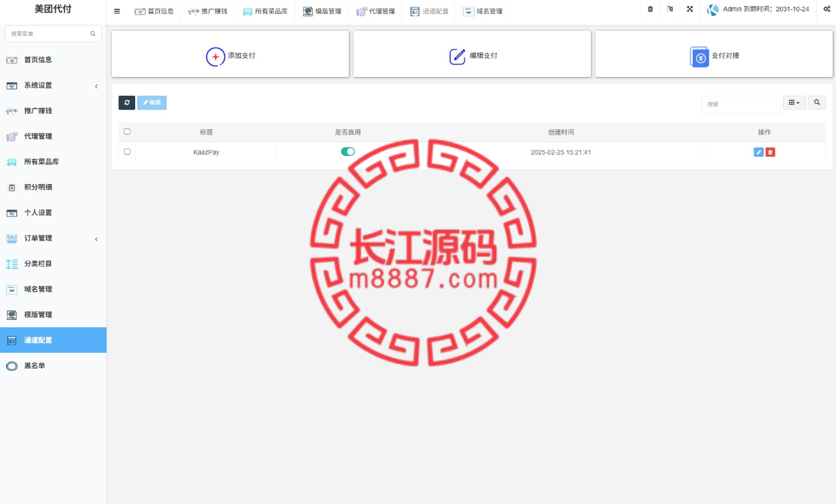Click the 2025-02-25 15:21:41 cell
This screenshot has width=836, height=504.
coord(561,153)
